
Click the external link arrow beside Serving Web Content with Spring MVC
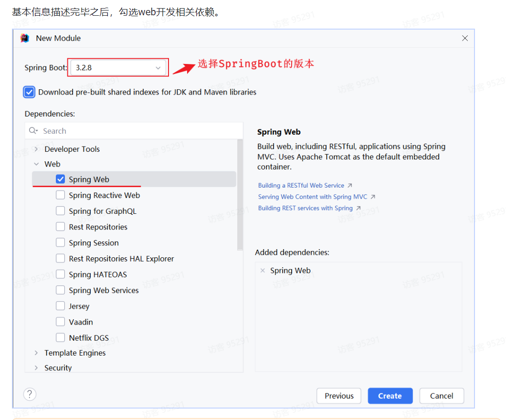[x=373, y=196]
